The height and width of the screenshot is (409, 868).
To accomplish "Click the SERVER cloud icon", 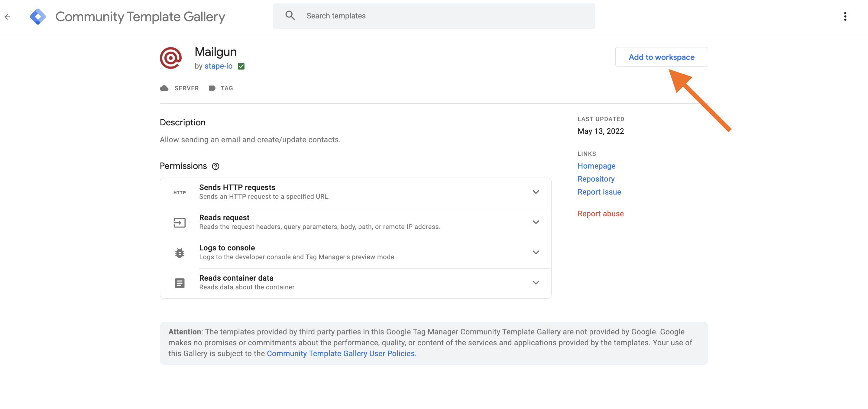I will (x=164, y=88).
